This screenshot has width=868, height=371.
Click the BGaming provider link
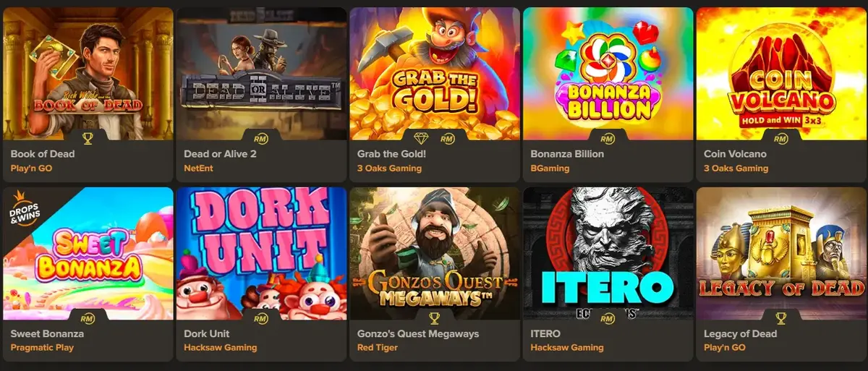(550, 169)
